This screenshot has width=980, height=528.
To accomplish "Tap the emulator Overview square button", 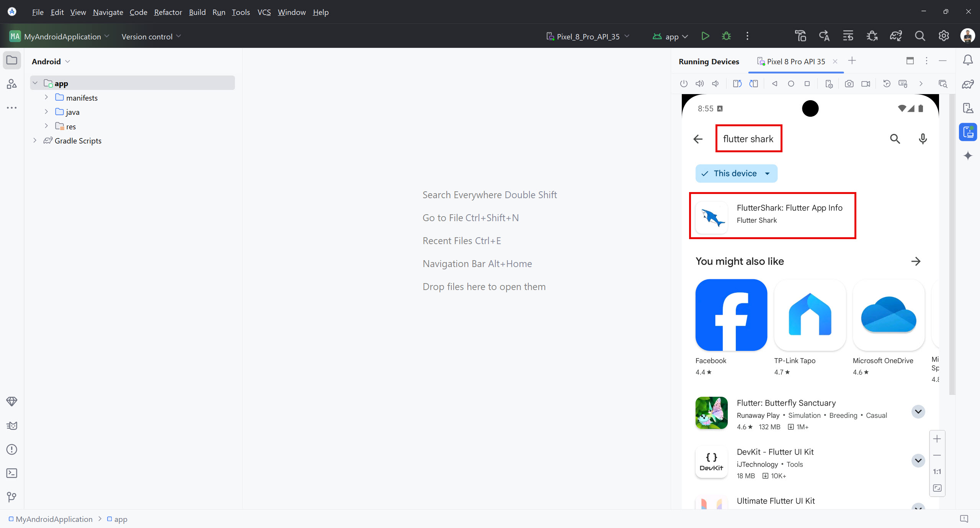I will coord(807,84).
